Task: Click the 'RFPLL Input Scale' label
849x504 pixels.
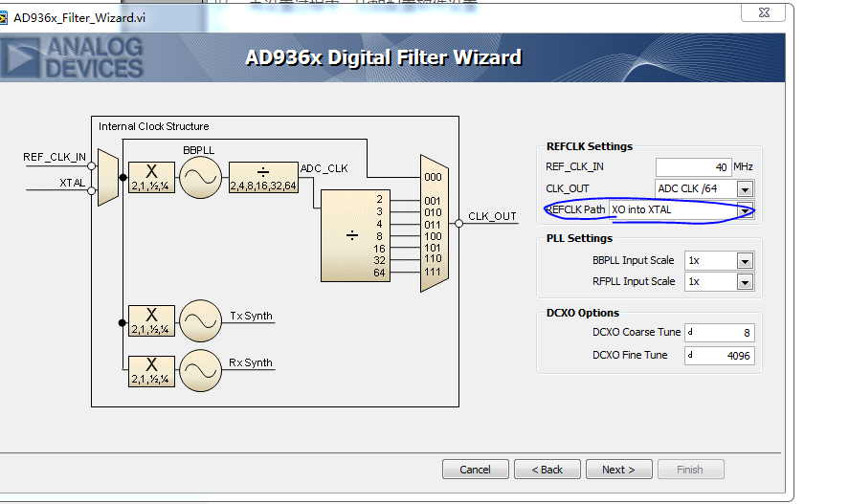Action: coord(634,281)
